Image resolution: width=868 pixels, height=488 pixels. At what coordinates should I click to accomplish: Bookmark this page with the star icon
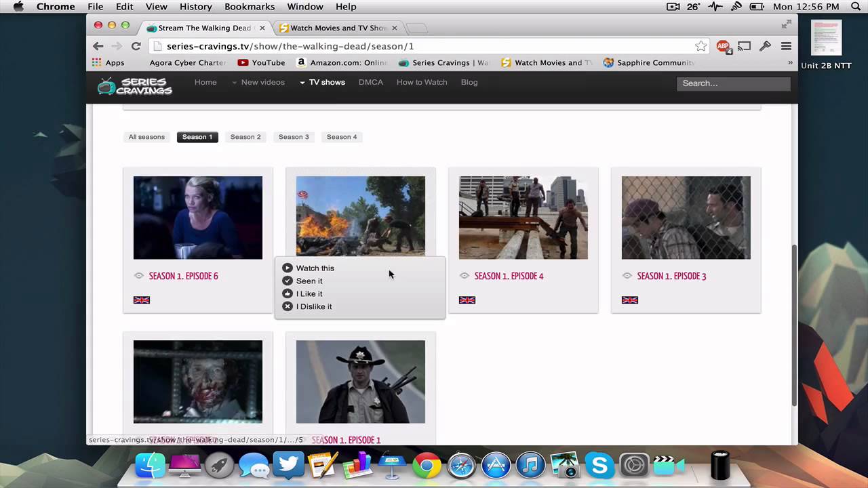701,46
